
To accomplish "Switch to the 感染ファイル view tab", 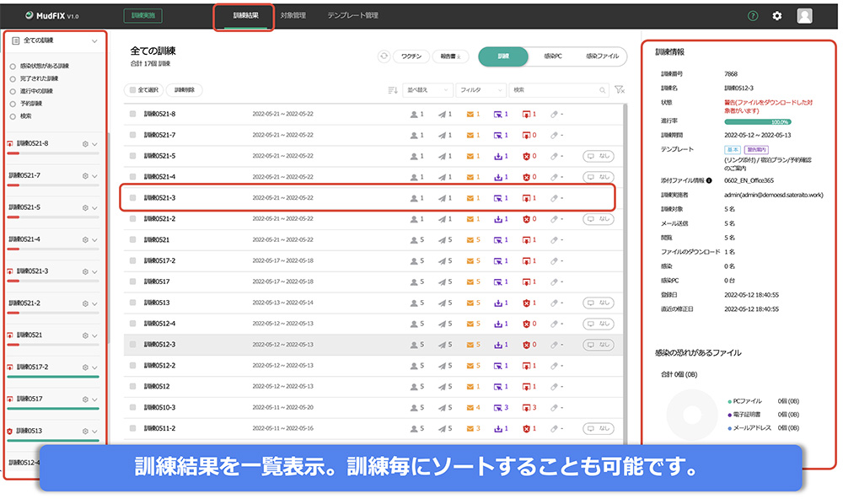I will click(x=602, y=56).
